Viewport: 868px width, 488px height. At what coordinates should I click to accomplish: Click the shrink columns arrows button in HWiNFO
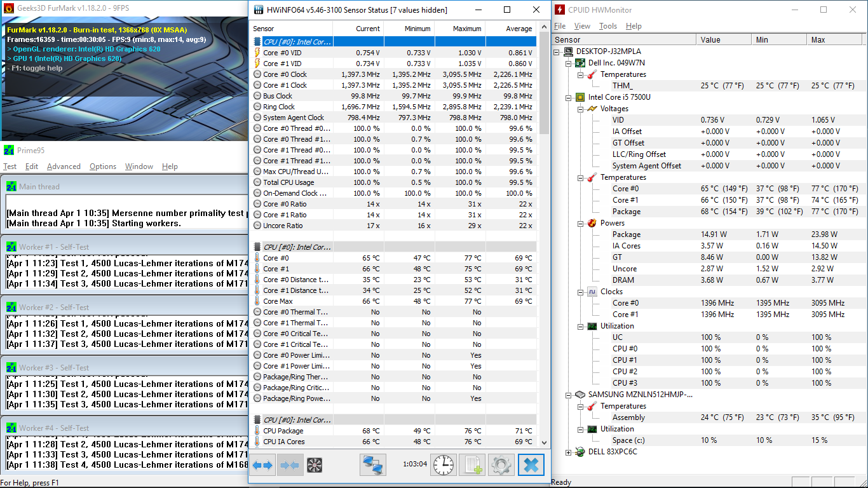pos(289,465)
